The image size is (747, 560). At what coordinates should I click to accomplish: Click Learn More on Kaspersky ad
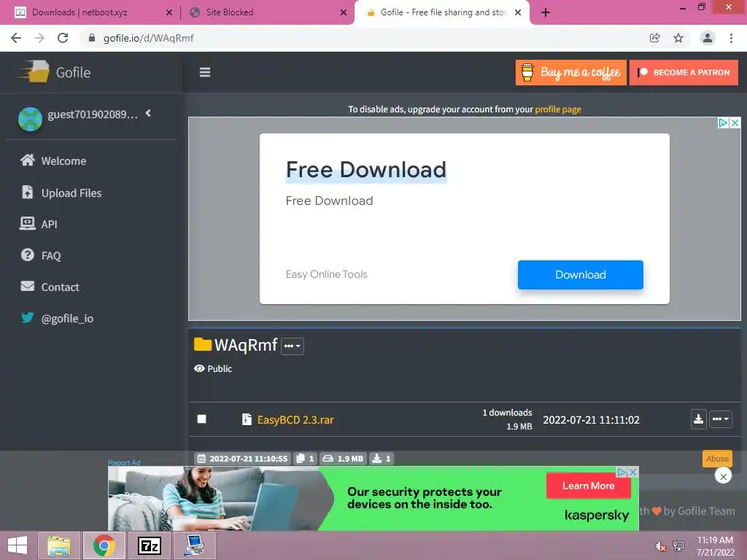[589, 486]
